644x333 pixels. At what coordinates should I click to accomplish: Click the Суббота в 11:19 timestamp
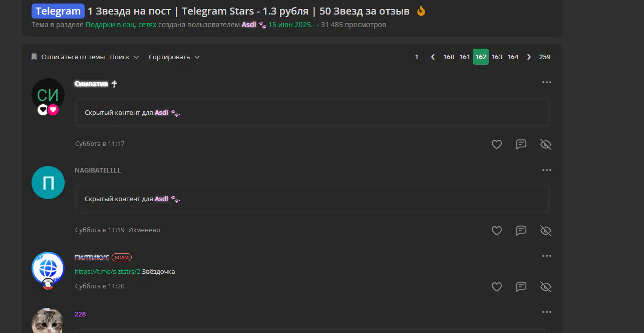[x=100, y=230]
